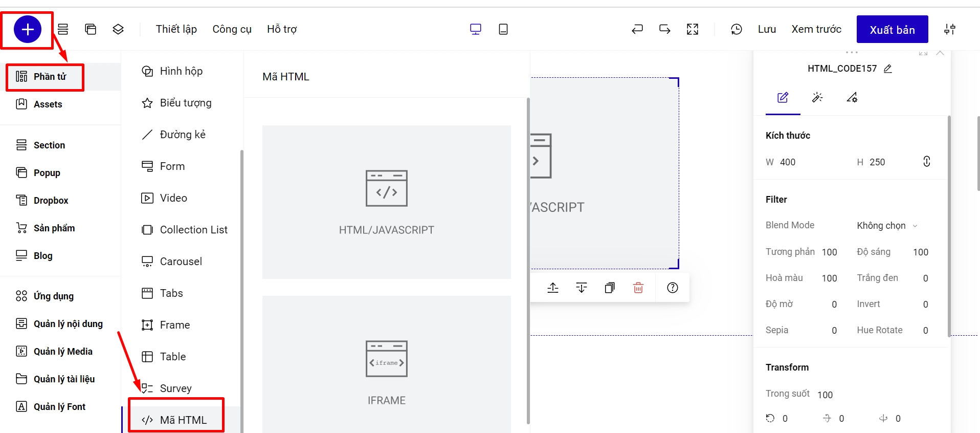Toggle the width-height aspect ratio lock
Image resolution: width=980 pixels, height=433 pixels.
click(x=926, y=162)
